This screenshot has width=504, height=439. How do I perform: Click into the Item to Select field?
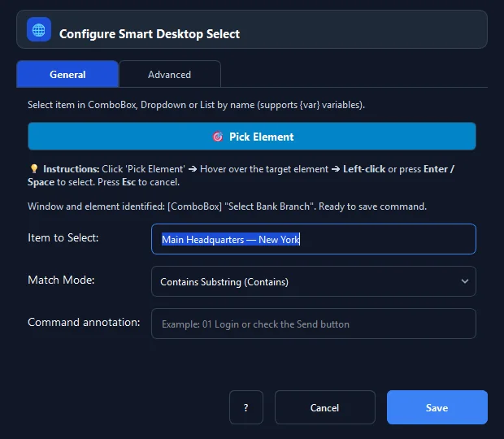314,239
